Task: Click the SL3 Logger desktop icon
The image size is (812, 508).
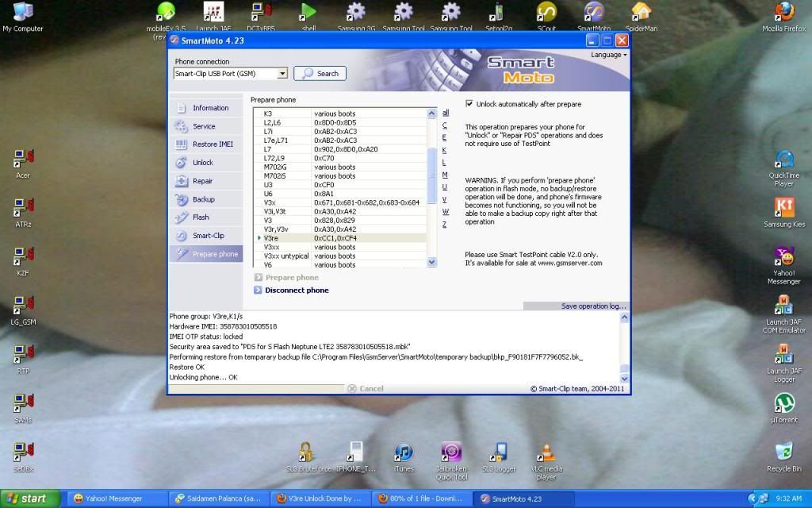Action: (499, 457)
